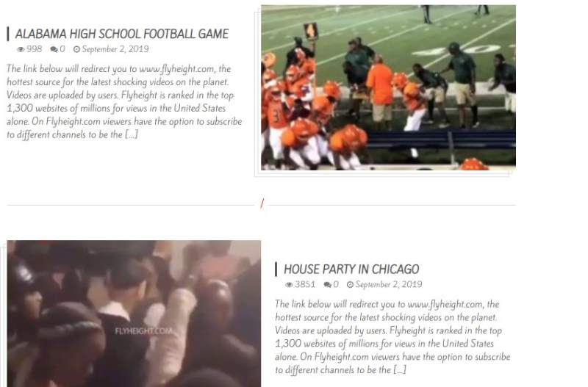Open the Alabama High School Football Game article
Screen dimensions: 588x387
[x=121, y=34]
